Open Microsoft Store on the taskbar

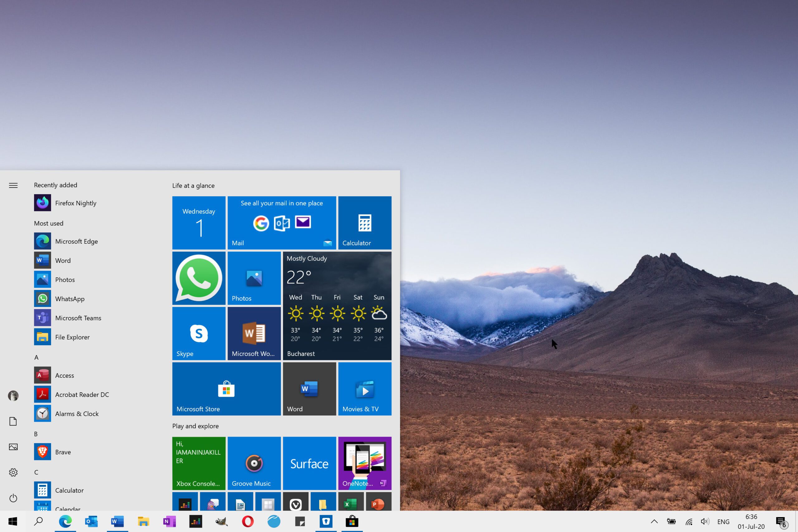pyautogui.click(x=352, y=521)
